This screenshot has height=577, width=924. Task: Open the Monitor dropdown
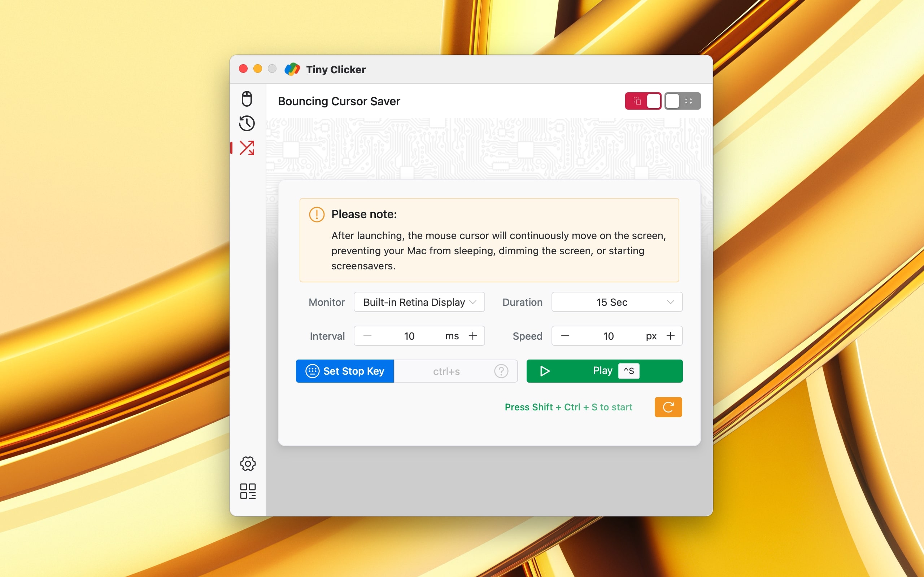tap(419, 302)
